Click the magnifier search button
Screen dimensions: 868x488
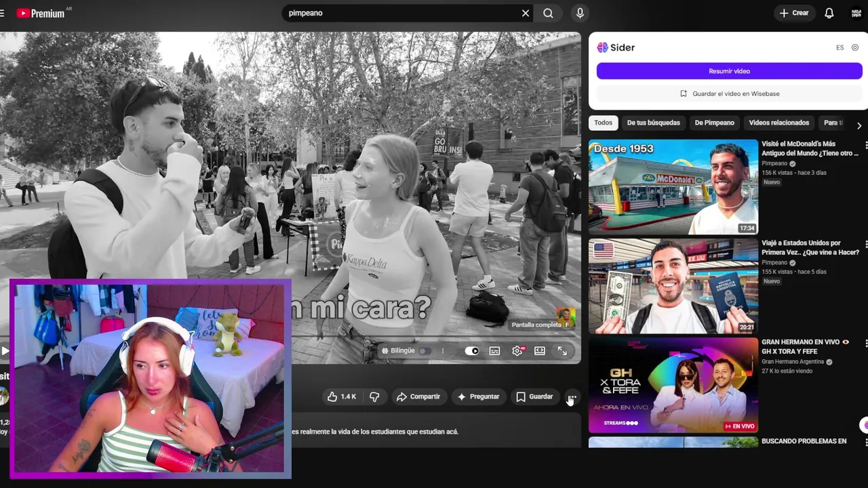click(x=548, y=13)
